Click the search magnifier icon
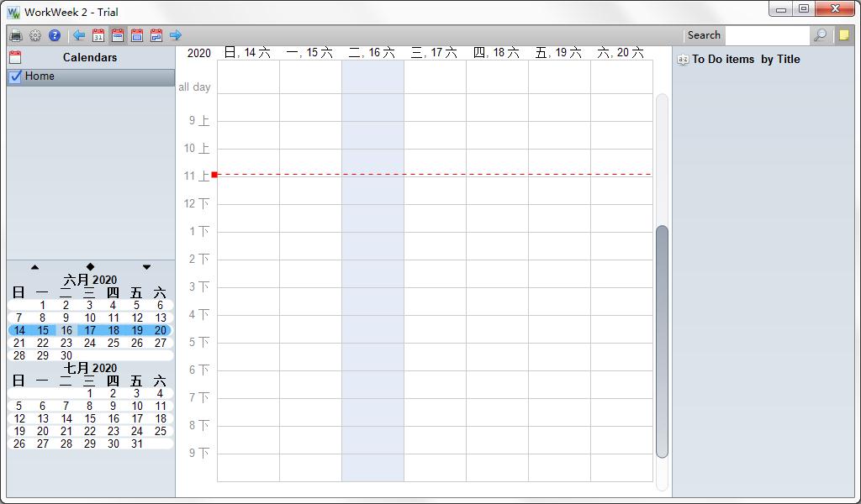The height and width of the screenshot is (504, 861). click(x=820, y=35)
